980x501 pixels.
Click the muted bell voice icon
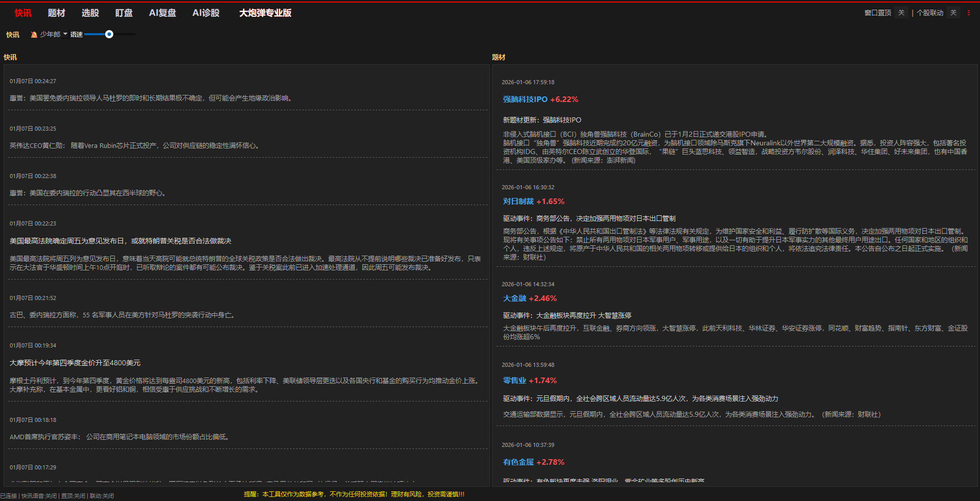click(34, 35)
